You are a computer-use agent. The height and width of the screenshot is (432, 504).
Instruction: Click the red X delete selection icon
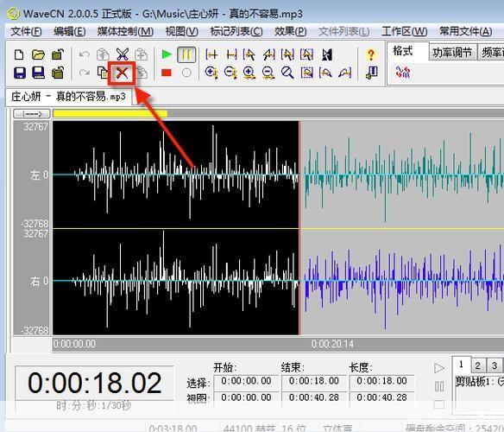tap(122, 73)
